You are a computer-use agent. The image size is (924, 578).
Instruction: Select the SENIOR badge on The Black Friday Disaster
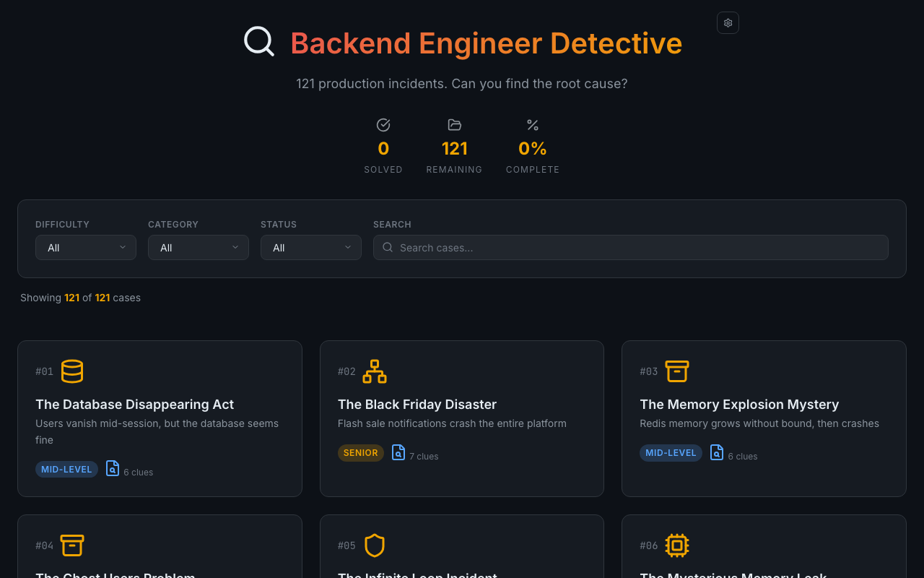(x=361, y=453)
